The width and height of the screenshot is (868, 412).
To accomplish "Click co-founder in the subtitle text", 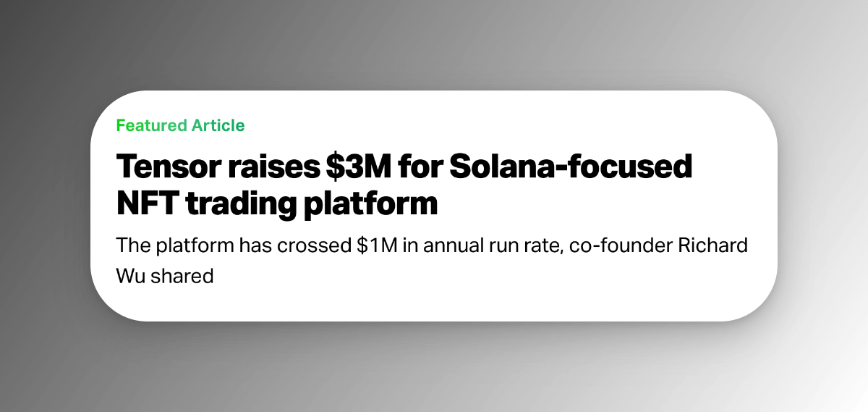I will click(620, 245).
